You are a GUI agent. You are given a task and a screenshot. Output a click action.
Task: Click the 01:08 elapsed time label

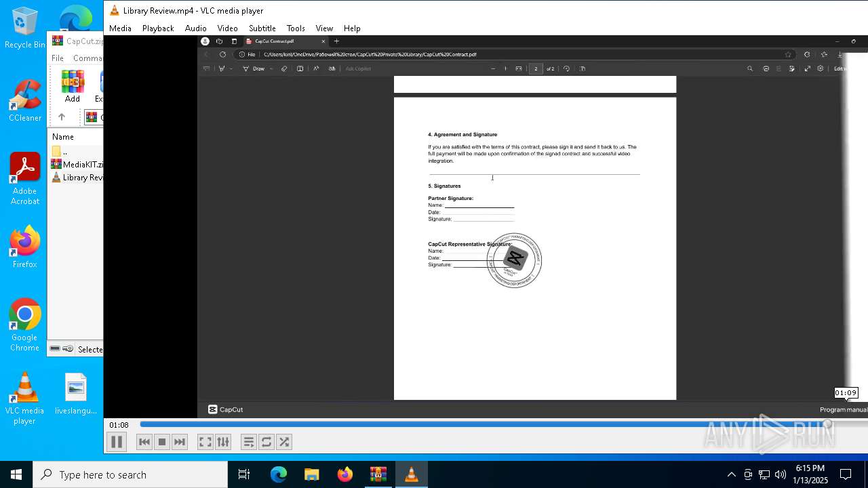(x=119, y=425)
